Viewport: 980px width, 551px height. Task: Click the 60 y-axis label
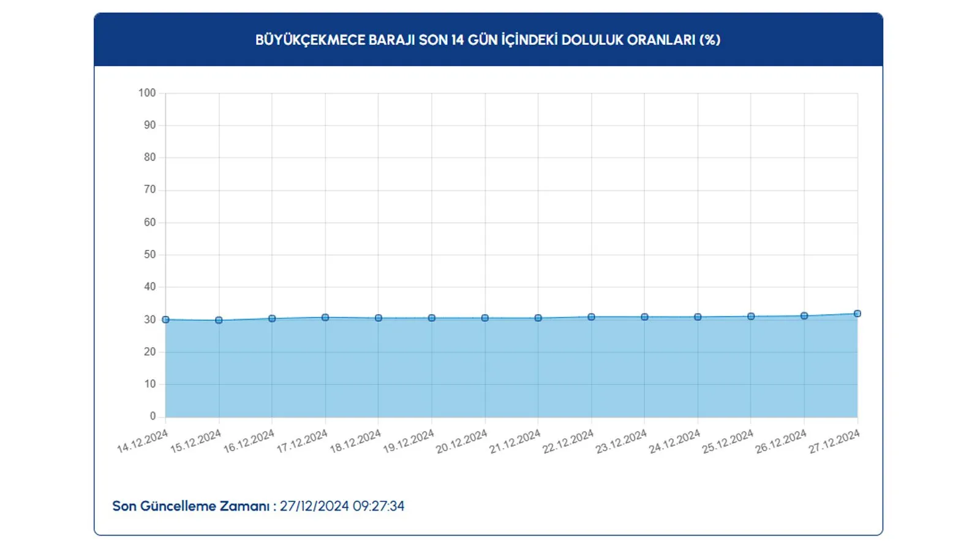pyautogui.click(x=150, y=222)
